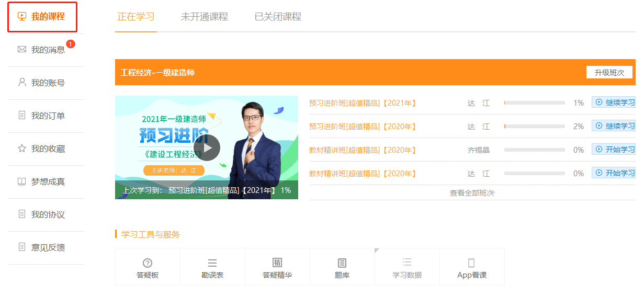Screen dimensions: 644x297
Task: Open 我的订单 in the sidebar
Action: 48,116
